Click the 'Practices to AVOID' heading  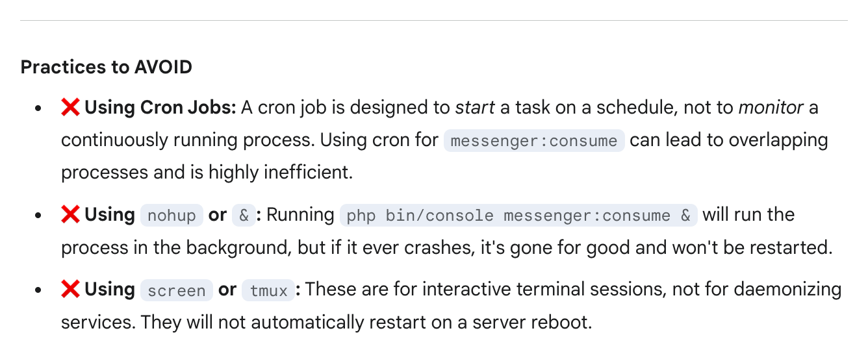(x=106, y=67)
